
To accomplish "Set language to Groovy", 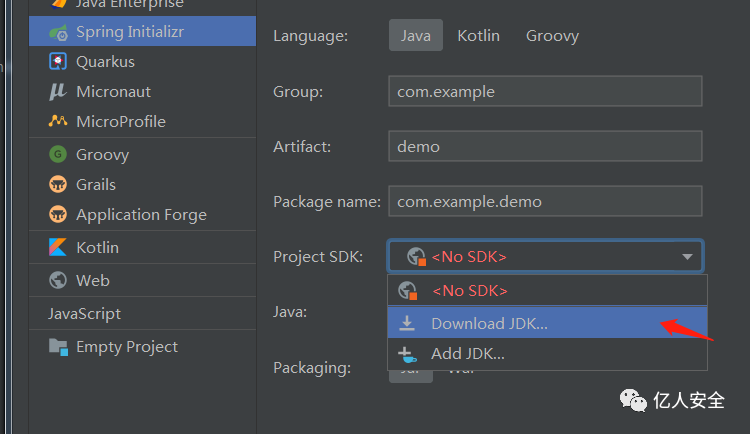I will [x=552, y=36].
